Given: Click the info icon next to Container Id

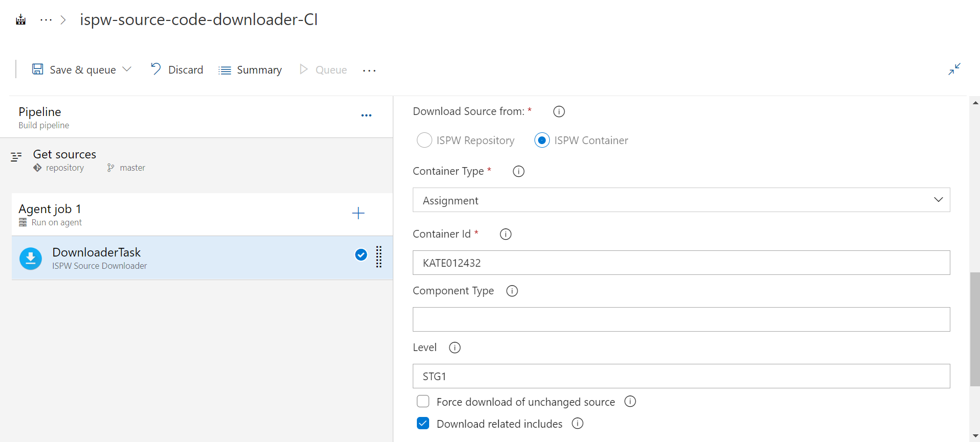Looking at the screenshot, I should (x=505, y=234).
